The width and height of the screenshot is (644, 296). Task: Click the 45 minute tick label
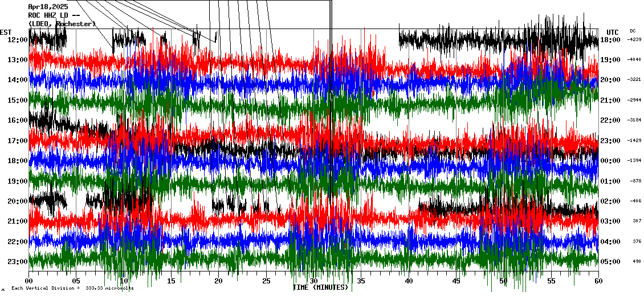click(x=456, y=281)
